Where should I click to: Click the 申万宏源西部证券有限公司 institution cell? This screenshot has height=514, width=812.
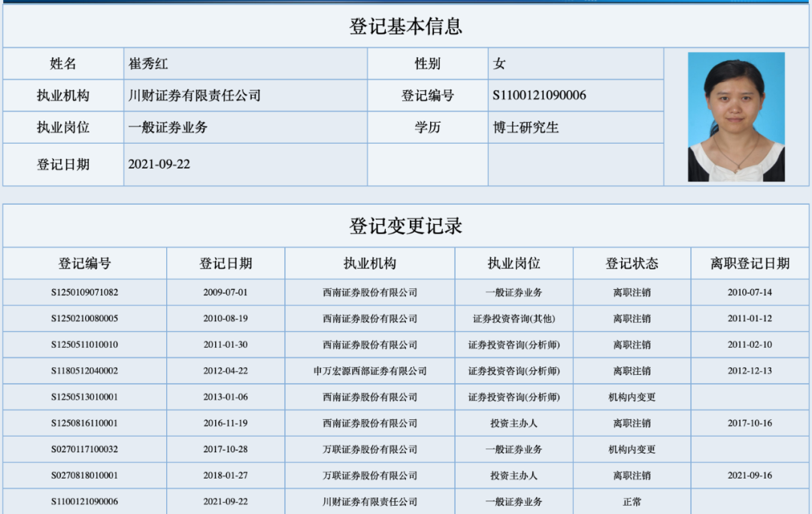370,371
